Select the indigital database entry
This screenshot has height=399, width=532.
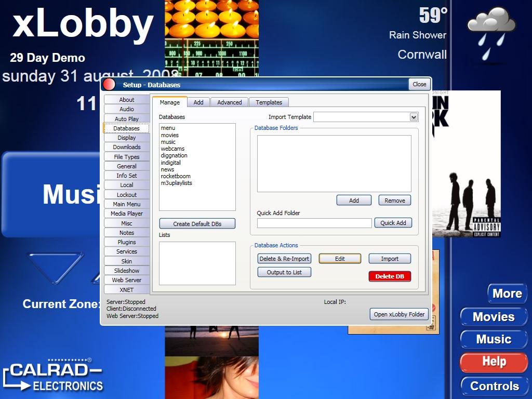pos(170,163)
